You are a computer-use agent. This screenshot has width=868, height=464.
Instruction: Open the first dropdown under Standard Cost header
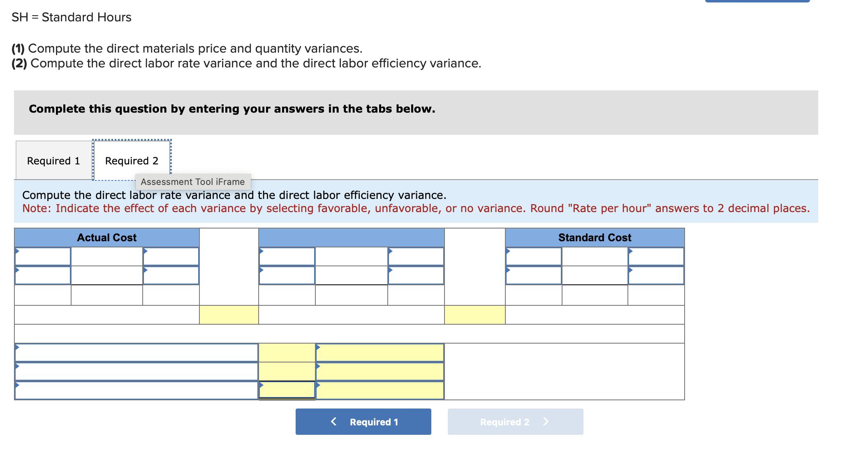click(533, 257)
